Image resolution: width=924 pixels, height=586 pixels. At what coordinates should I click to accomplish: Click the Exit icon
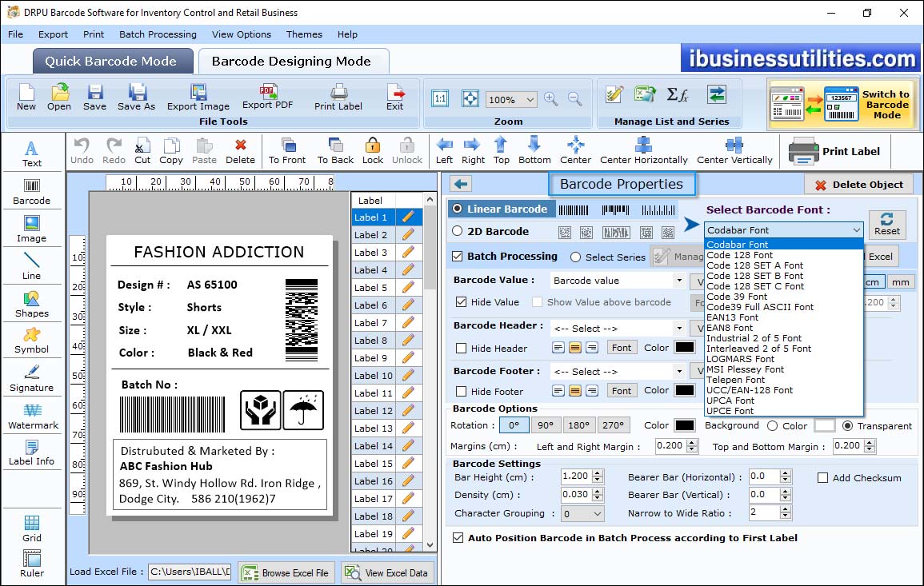tap(395, 98)
